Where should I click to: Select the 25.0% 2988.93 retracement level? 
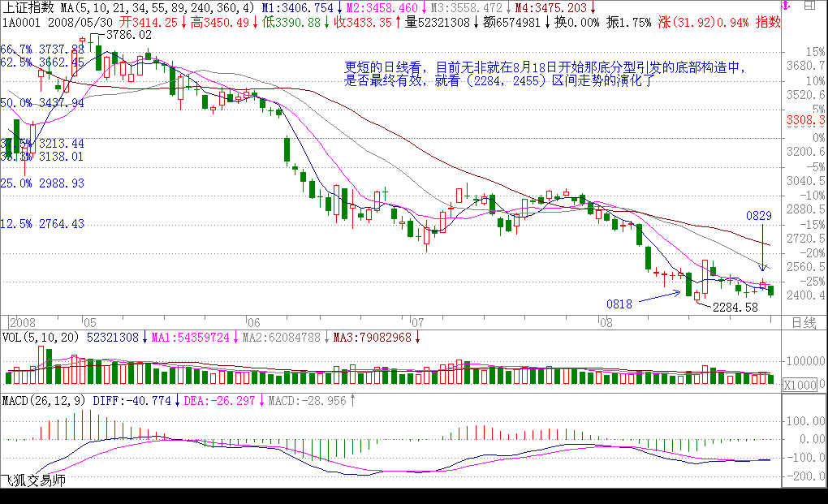[42, 183]
